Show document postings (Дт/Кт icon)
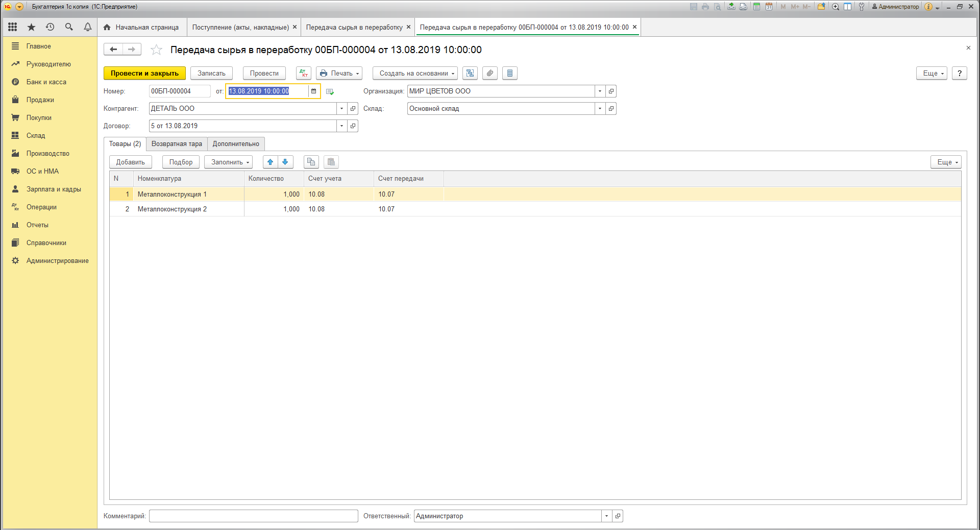The width and height of the screenshot is (980, 530). 304,74
